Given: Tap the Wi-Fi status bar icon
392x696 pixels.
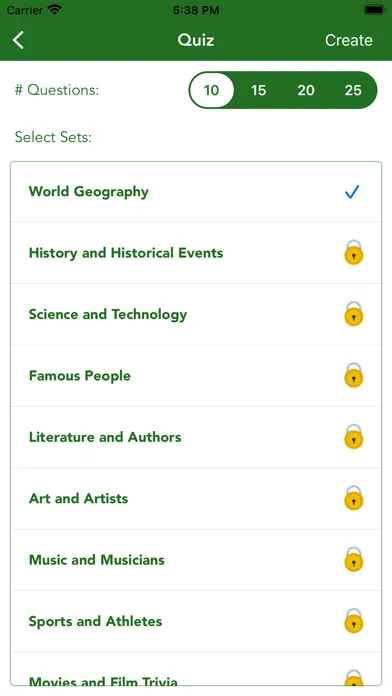Looking at the screenshot, I should click(x=55, y=10).
